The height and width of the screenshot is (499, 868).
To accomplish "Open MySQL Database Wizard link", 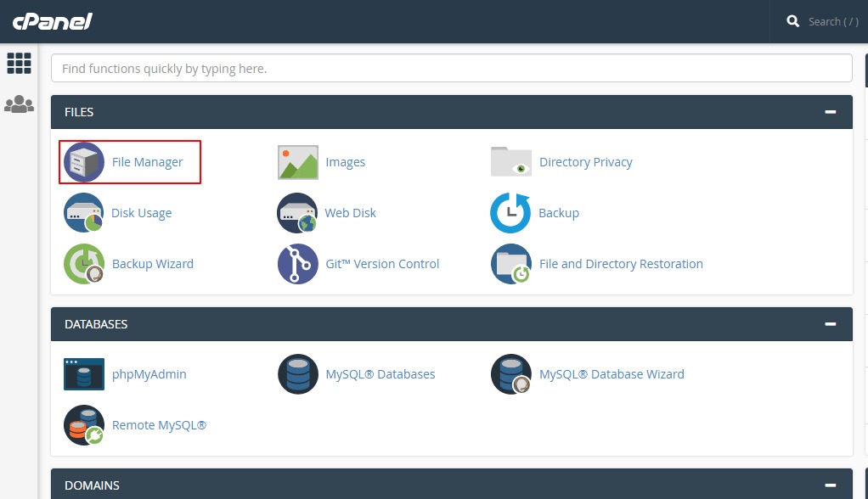I will (612, 374).
